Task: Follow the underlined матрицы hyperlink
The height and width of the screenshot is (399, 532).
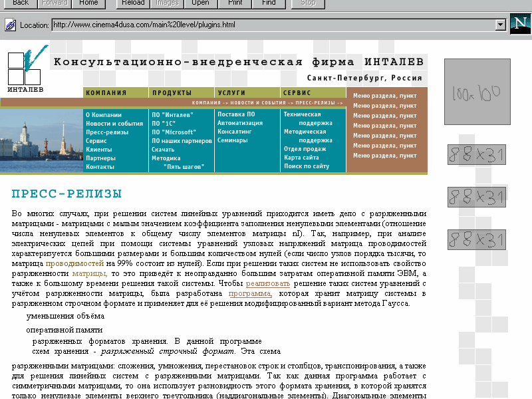Action: 90,273
